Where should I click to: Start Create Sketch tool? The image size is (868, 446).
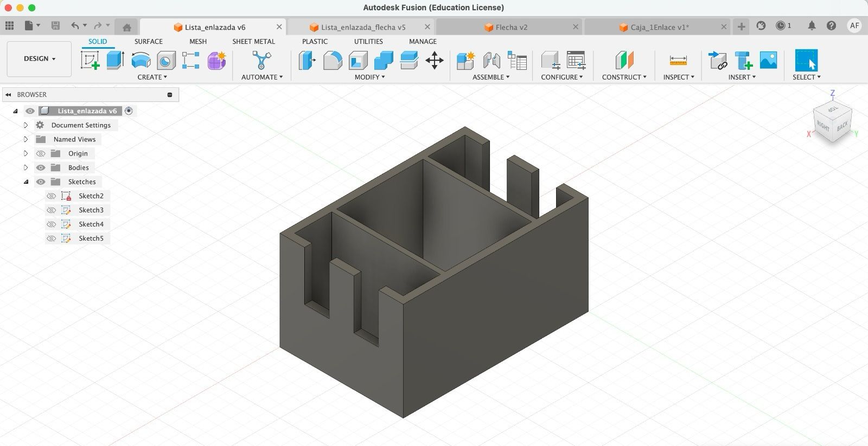pyautogui.click(x=90, y=60)
